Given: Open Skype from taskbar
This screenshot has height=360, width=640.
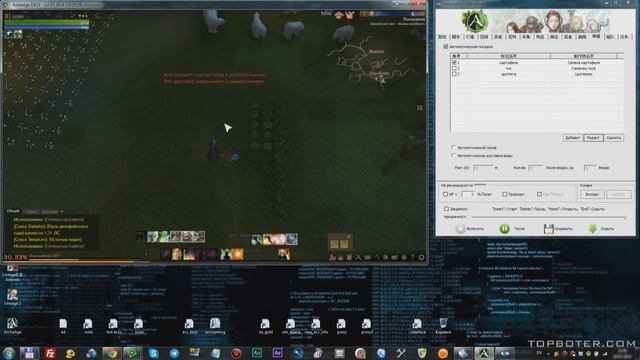Looking at the screenshot, I should pos(153,353).
